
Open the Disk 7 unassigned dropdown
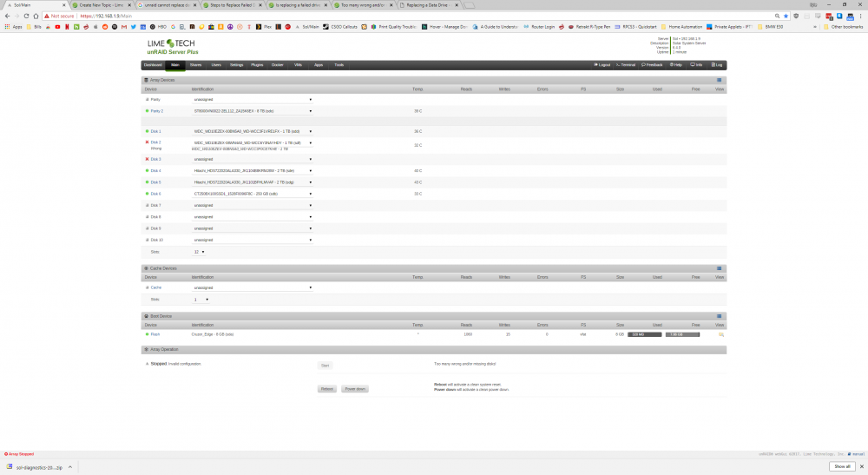(x=253, y=206)
